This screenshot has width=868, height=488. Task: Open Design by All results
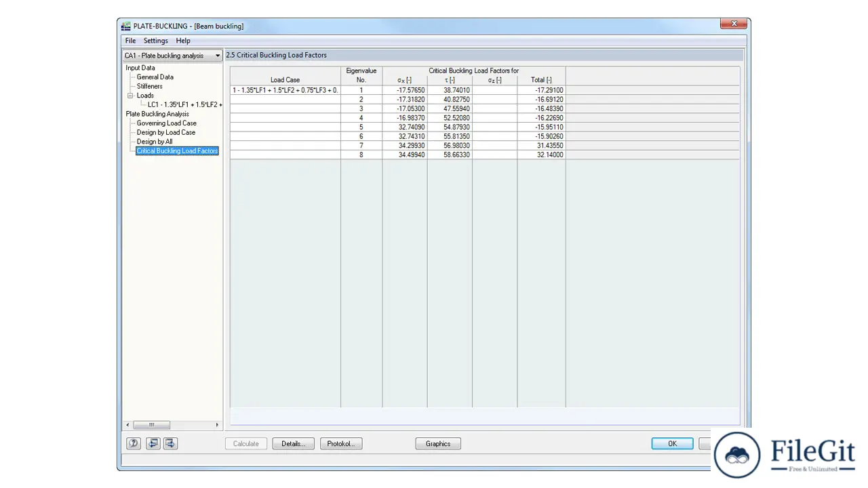[155, 142]
